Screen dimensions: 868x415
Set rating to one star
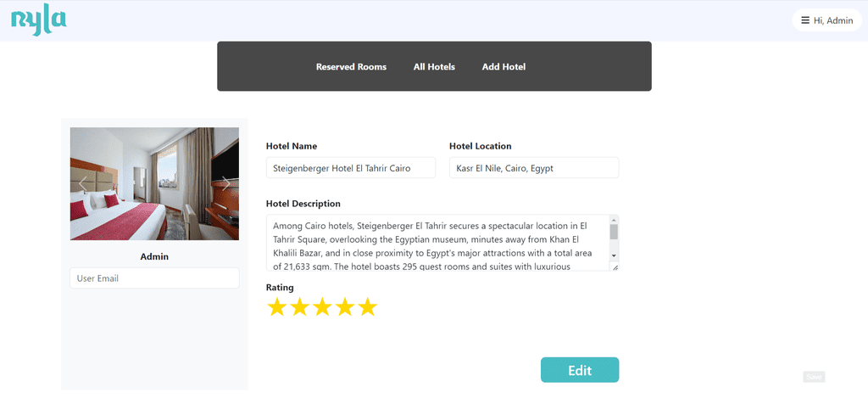tap(276, 306)
